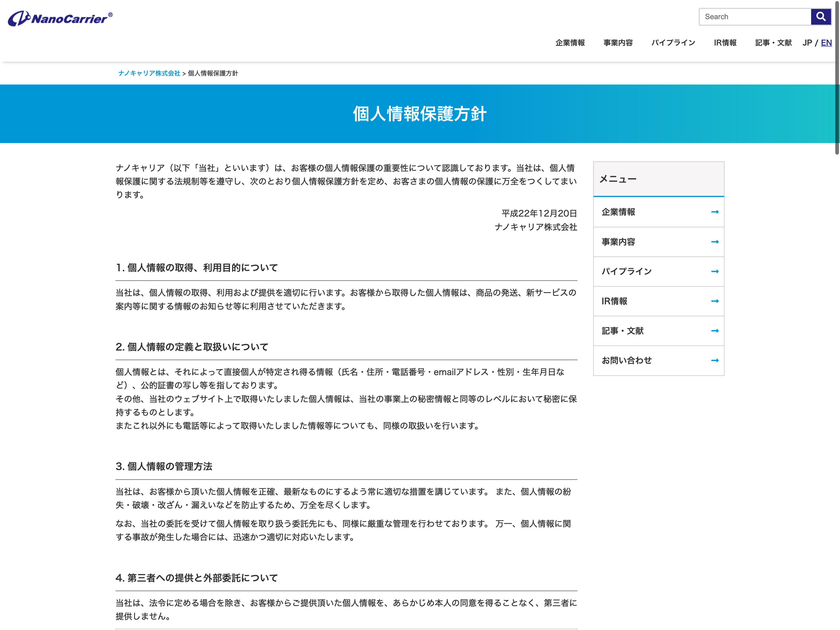Click arrow icon beside IR情報 in sidebar
840x630 pixels.
point(715,301)
